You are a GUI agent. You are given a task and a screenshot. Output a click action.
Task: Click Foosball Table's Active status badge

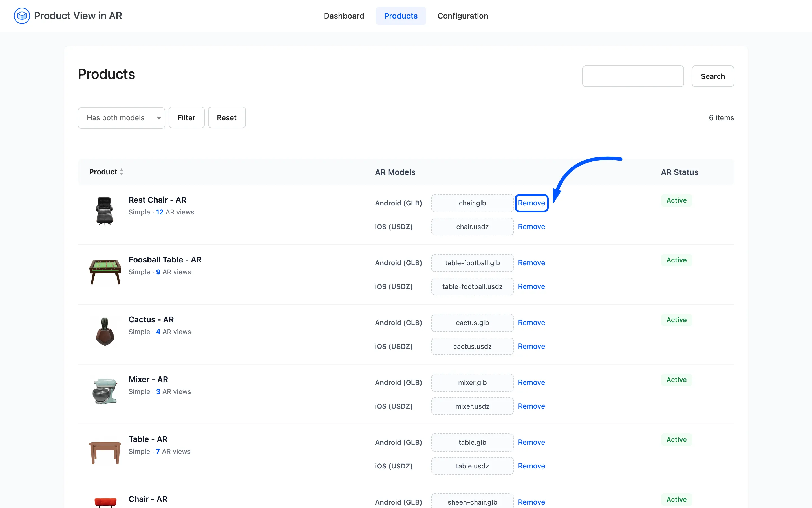[676, 260]
